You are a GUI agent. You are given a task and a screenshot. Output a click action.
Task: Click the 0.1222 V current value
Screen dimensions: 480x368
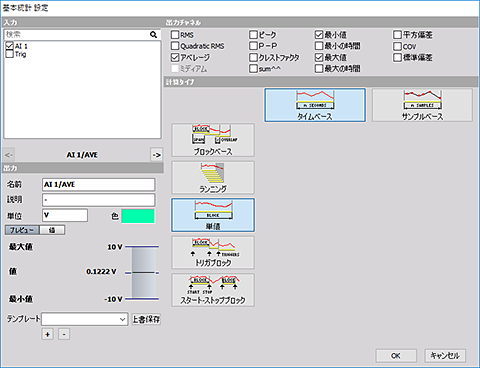coord(101,272)
